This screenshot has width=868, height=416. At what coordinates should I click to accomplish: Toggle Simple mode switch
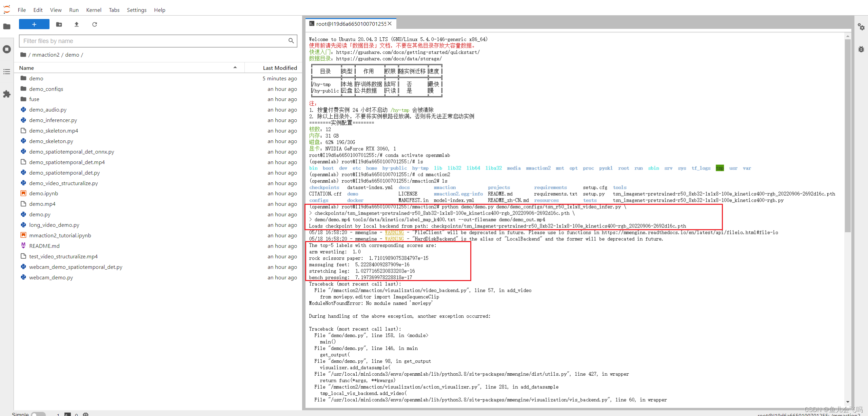[x=38, y=414]
